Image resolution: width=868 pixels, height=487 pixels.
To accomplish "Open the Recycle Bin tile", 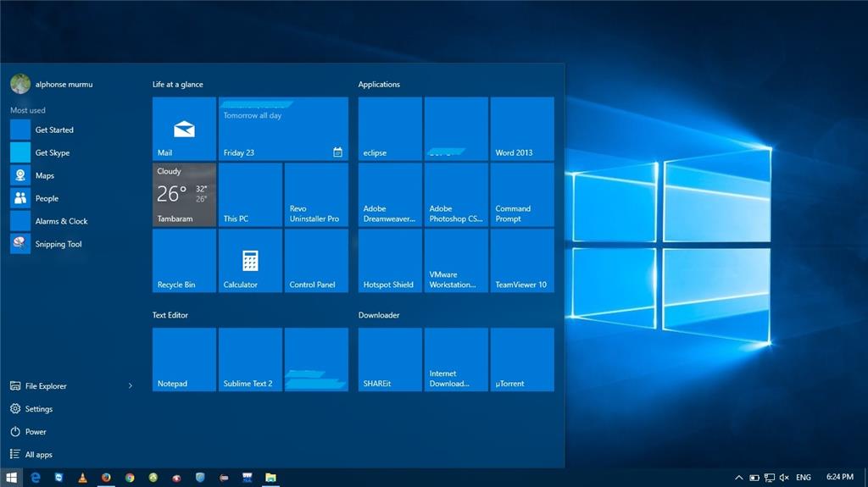I will (184, 261).
